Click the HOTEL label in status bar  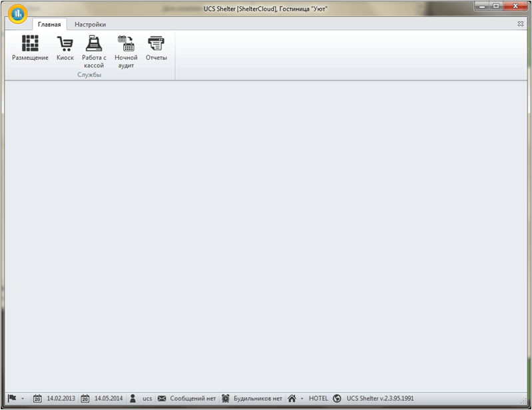[x=318, y=399]
